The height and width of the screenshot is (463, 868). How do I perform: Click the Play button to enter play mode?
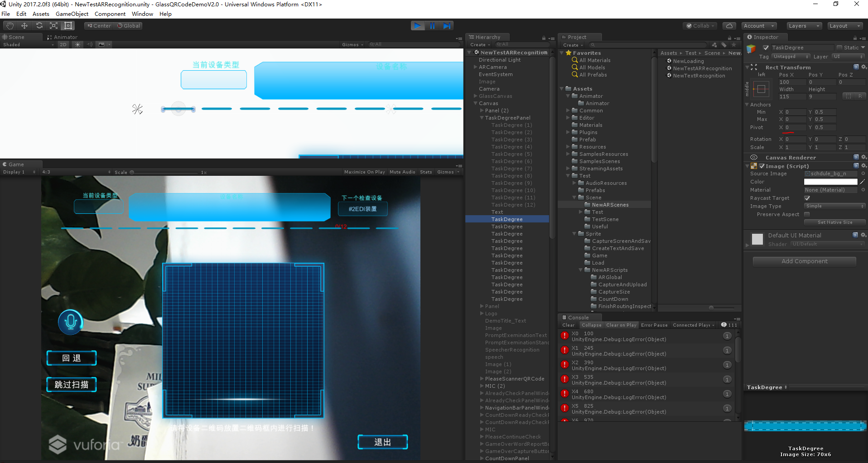[x=418, y=26]
